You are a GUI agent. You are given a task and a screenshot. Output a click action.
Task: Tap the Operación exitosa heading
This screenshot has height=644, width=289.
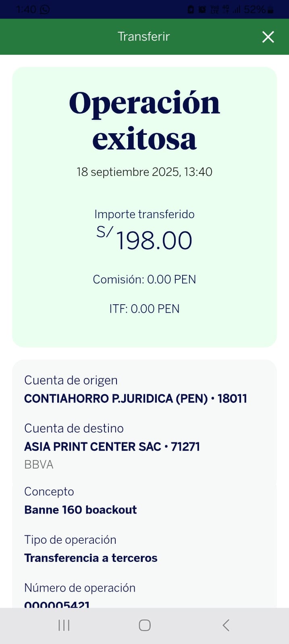click(144, 120)
